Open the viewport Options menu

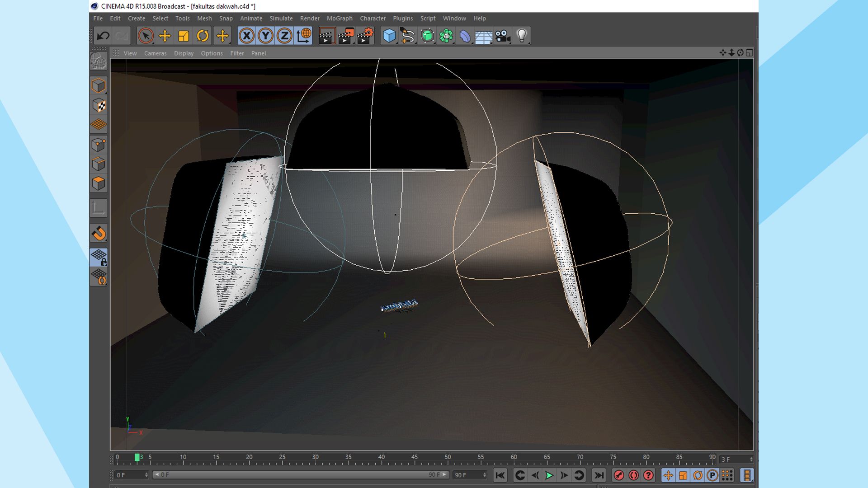(x=212, y=53)
